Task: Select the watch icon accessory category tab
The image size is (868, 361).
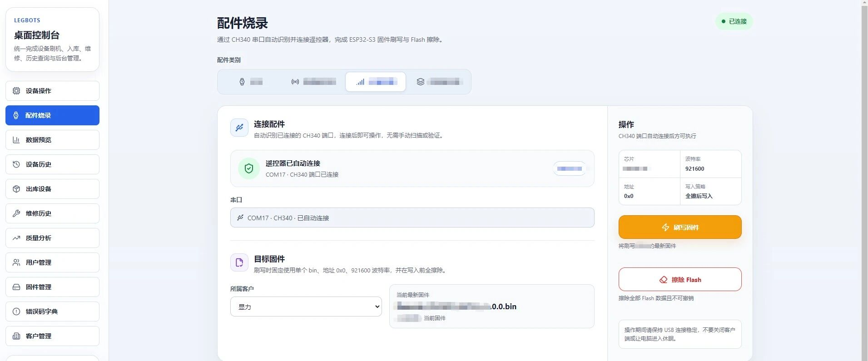Action: [251, 82]
